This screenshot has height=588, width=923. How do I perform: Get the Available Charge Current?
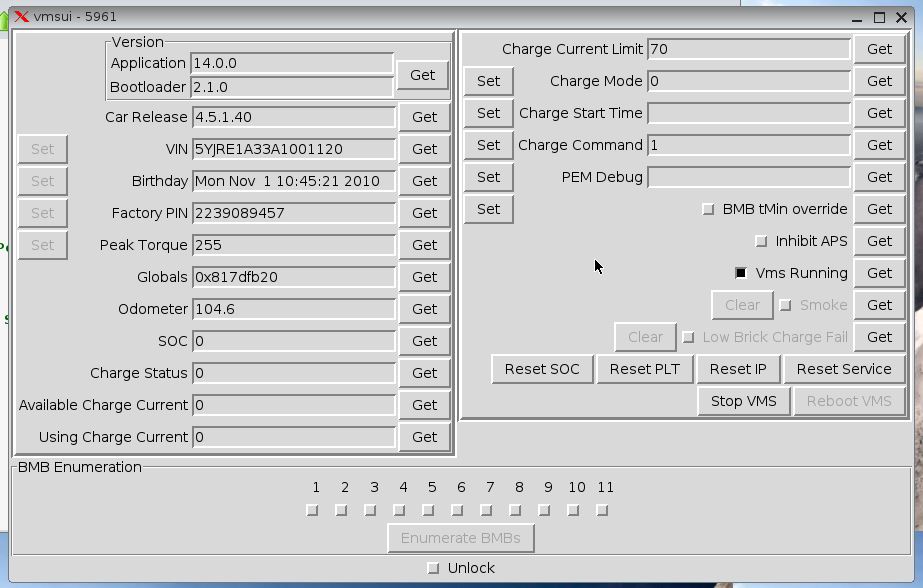[x=424, y=405]
